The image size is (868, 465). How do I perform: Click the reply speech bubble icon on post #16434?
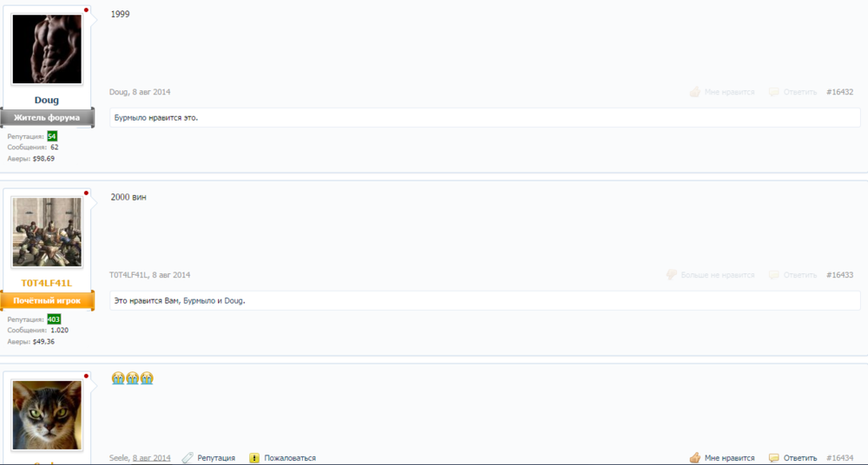tap(773, 457)
